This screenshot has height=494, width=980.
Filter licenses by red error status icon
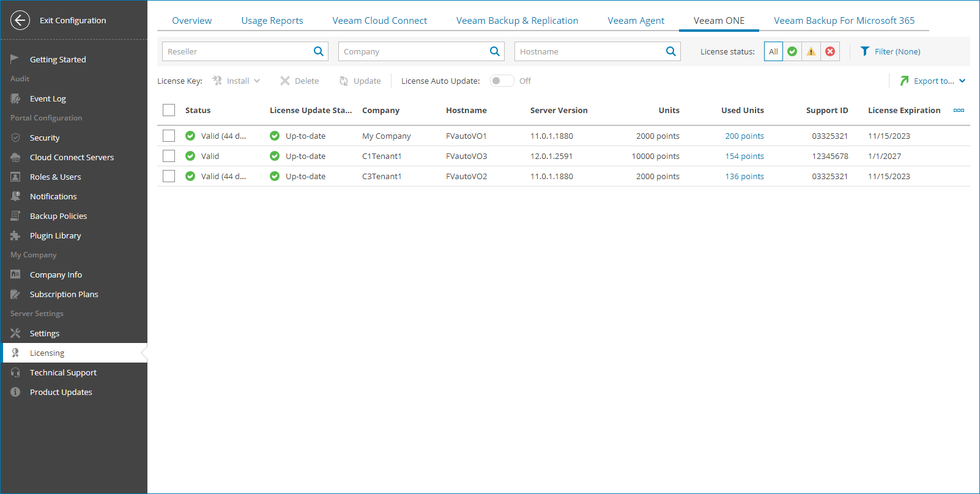click(x=830, y=51)
